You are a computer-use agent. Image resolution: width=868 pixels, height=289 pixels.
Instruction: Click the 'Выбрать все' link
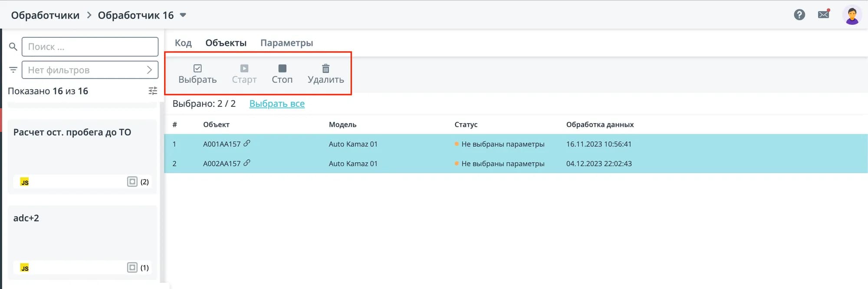coord(277,104)
